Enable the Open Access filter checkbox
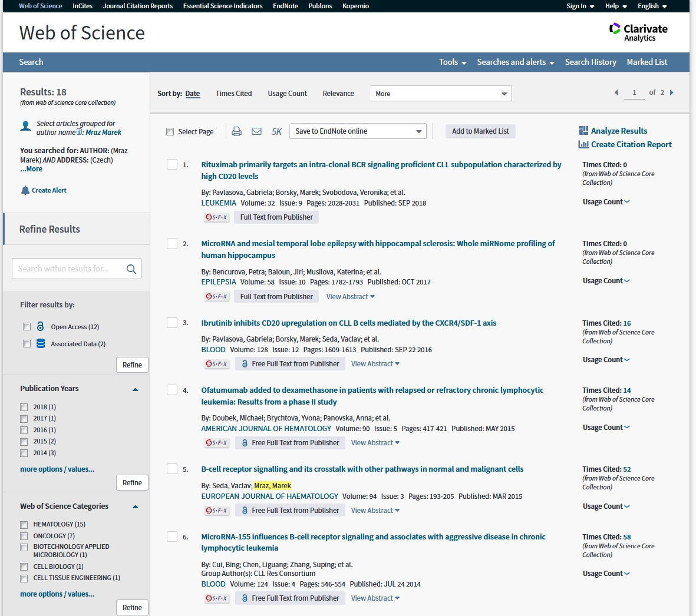 (x=27, y=327)
